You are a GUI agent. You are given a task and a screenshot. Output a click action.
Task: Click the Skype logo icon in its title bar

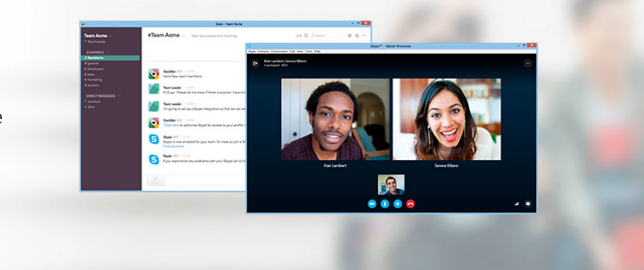[249, 46]
